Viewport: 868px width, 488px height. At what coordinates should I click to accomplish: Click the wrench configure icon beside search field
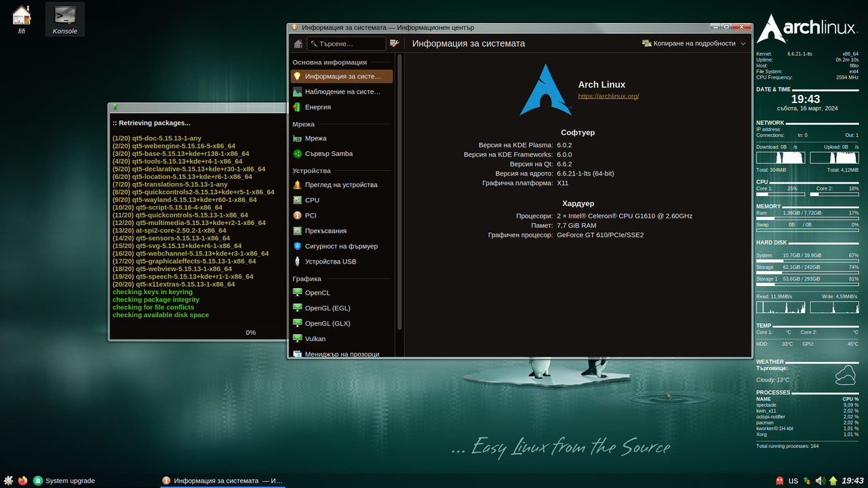coord(395,43)
